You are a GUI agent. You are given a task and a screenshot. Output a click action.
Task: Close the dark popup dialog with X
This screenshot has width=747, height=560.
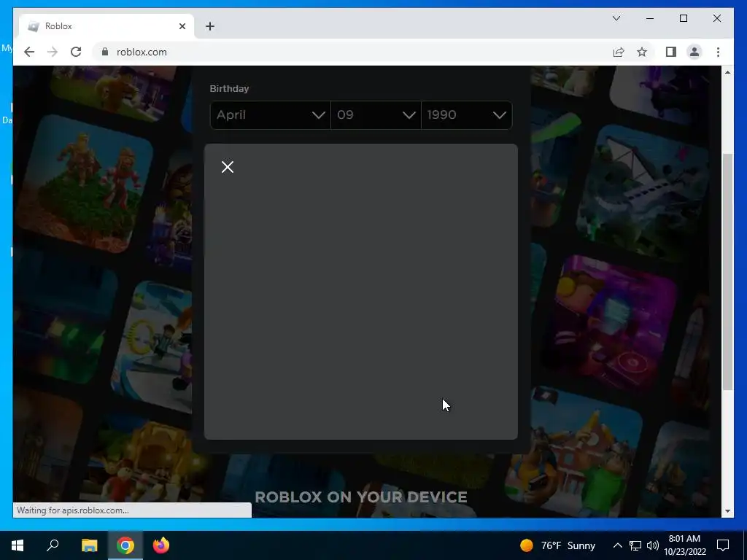(x=228, y=167)
